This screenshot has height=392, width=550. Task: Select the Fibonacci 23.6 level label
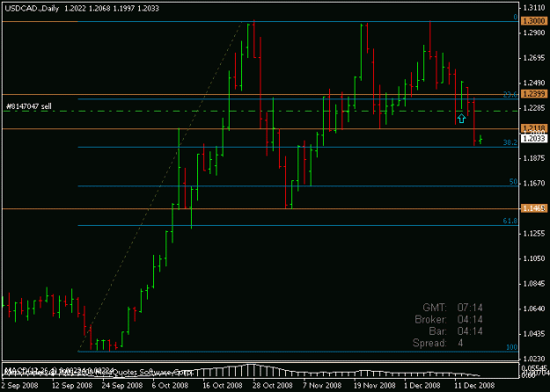pos(510,95)
